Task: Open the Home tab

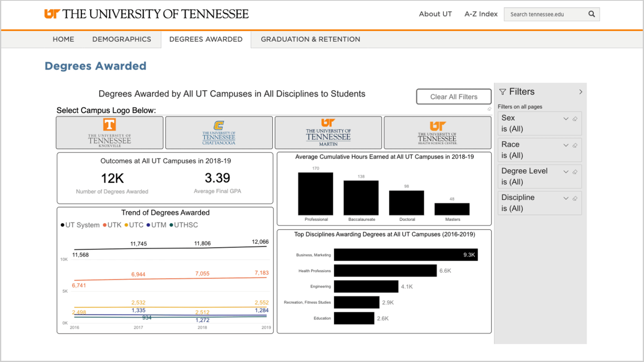Action: 63,39
